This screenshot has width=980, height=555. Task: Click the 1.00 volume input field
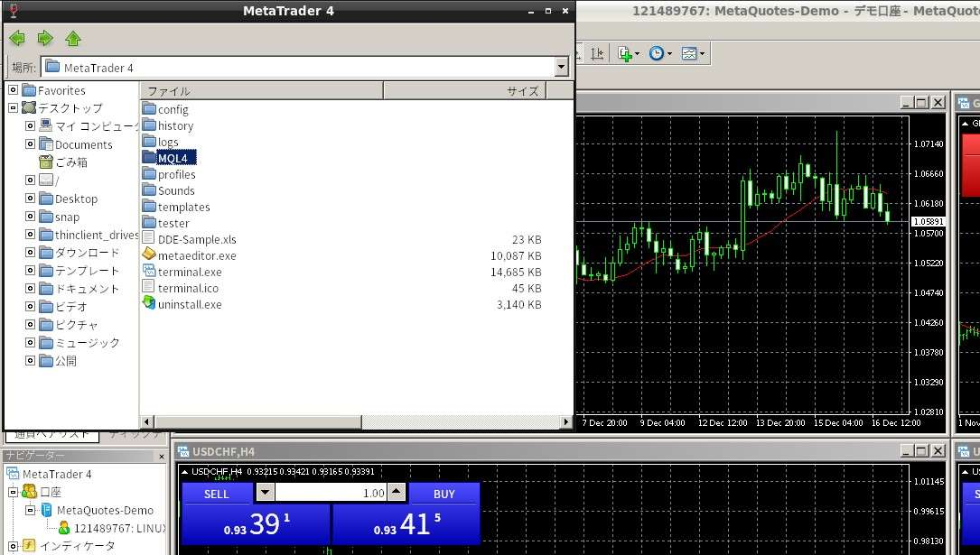click(x=331, y=493)
